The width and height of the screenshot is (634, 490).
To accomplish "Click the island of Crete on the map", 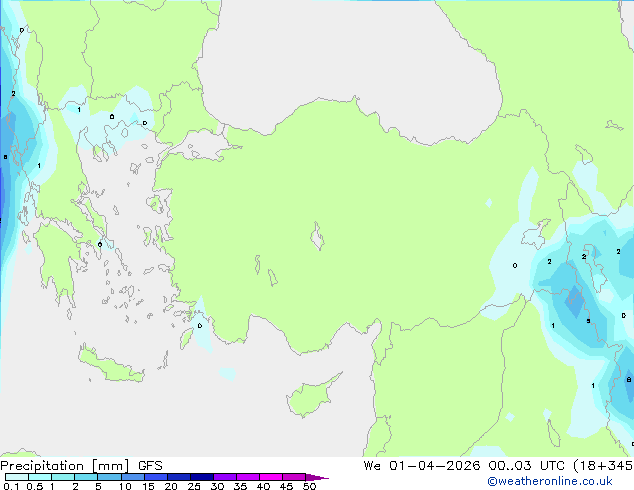I will [111, 365].
